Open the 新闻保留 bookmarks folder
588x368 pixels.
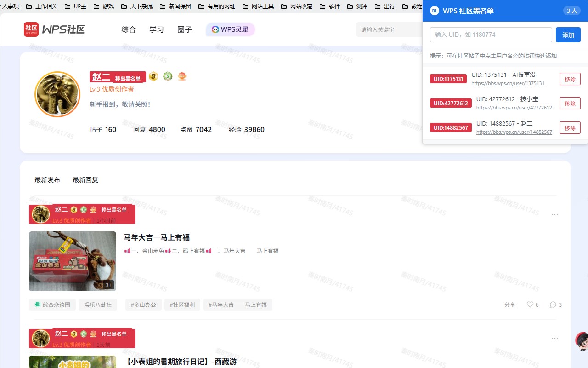click(175, 6)
